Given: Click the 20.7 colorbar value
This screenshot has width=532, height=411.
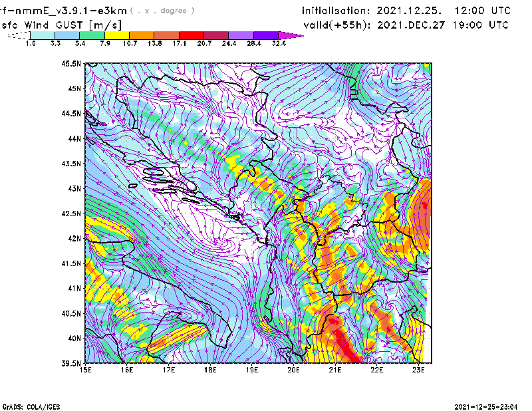Looking at the screenshot, I should [x=204, y=43].
